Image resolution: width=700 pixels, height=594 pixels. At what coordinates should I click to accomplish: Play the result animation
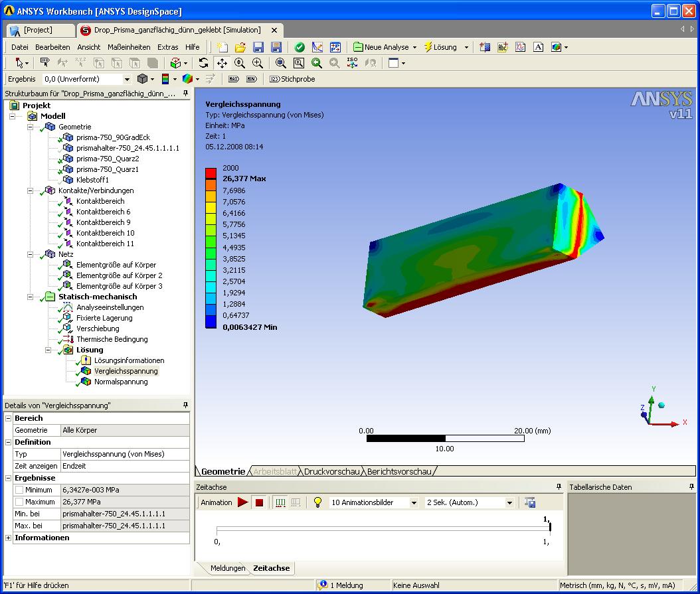click(243, 502)
